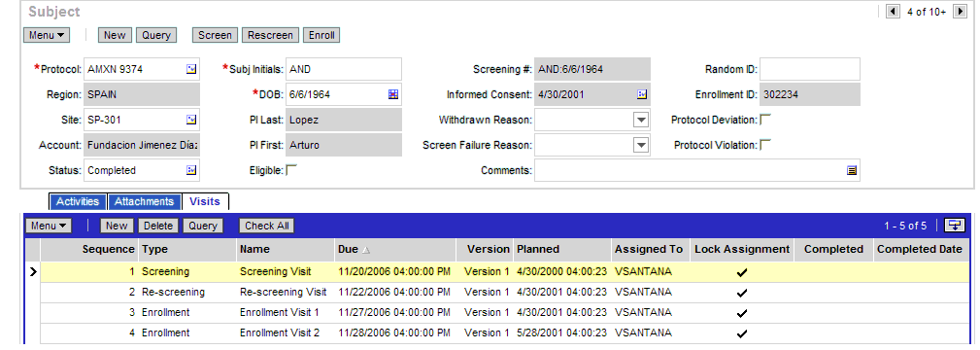Go to next subject record arrow

tap(959, 12)
